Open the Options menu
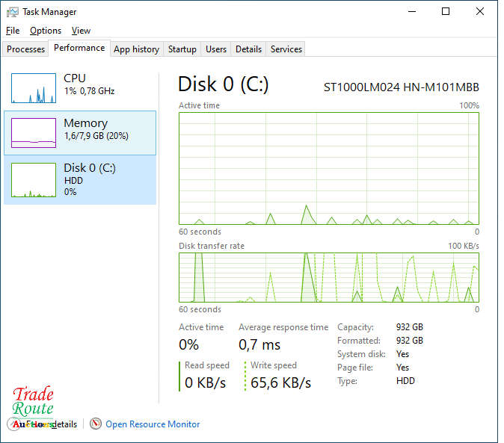 (46, 31)
